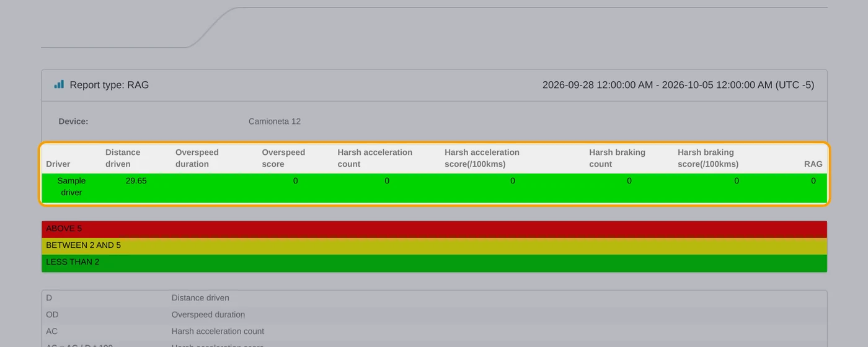The height and width of the screenshot is (347, 868).
Task: Click the Report type: RAG heading
Action: [x=109, y=85]
